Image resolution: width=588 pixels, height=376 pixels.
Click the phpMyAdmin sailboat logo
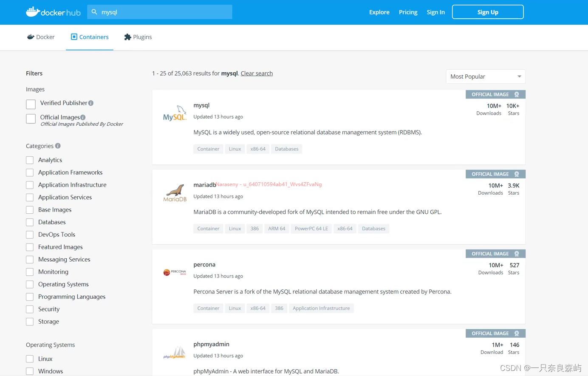pos(175,352)
